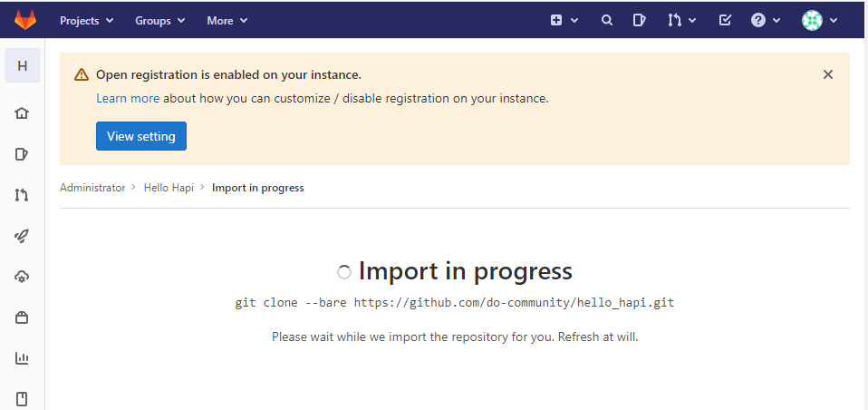Open Issues icon in left sidebar
Screen dimensions: 868x410
pyautogui.click(x=22, y=154)
